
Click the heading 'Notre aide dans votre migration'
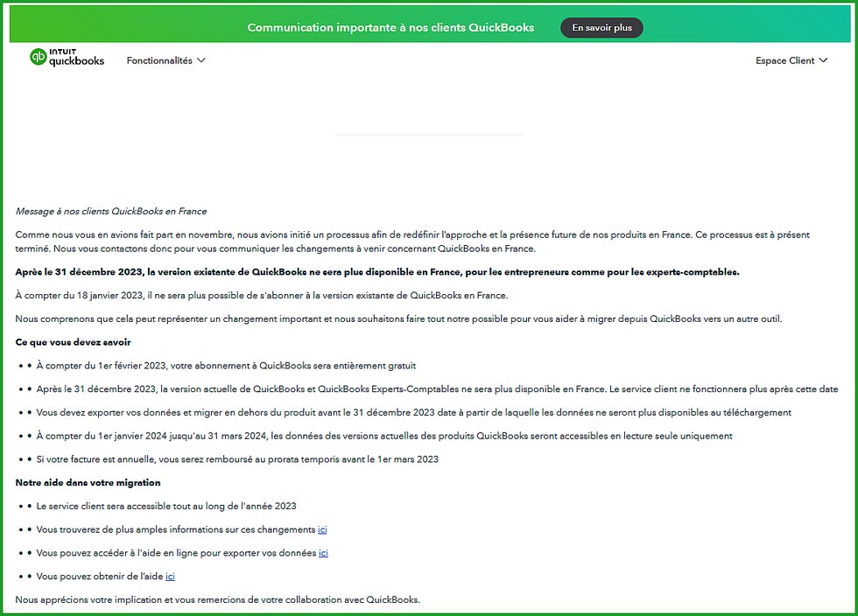coord(88,482)
